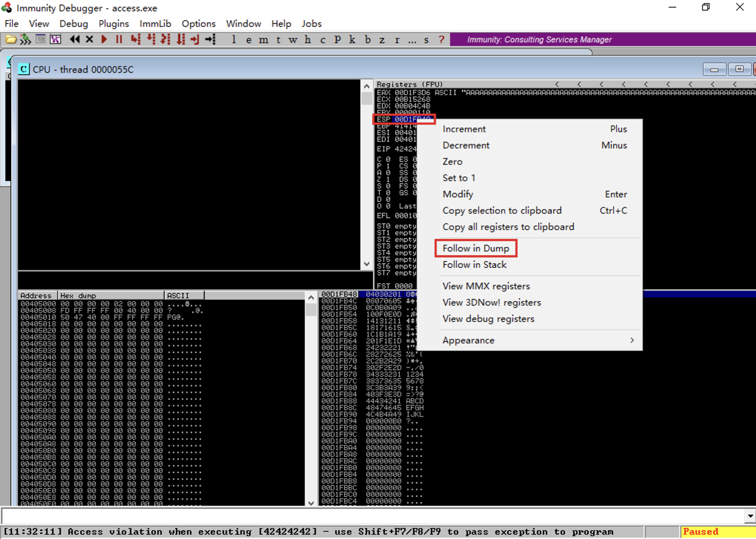Select Follow in Dump menu entry
The image size is (756, 539).
pos(476,248)
